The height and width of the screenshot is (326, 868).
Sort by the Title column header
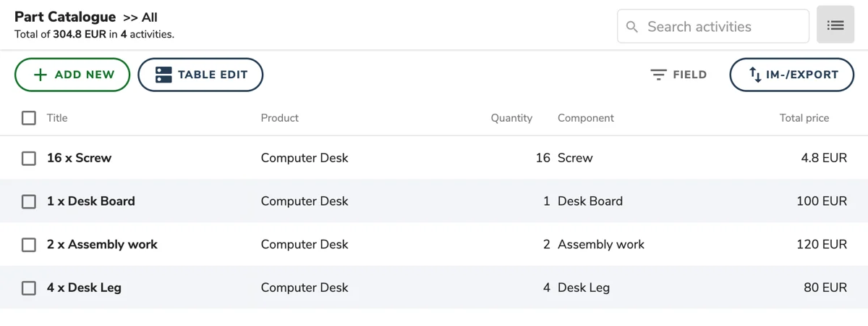coord(57,118)
